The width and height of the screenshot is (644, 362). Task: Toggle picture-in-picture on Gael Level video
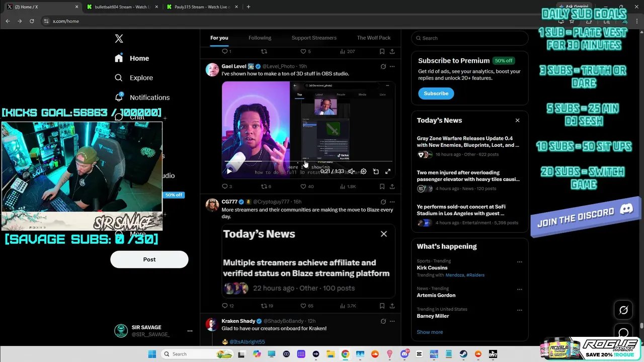(376, 171)
